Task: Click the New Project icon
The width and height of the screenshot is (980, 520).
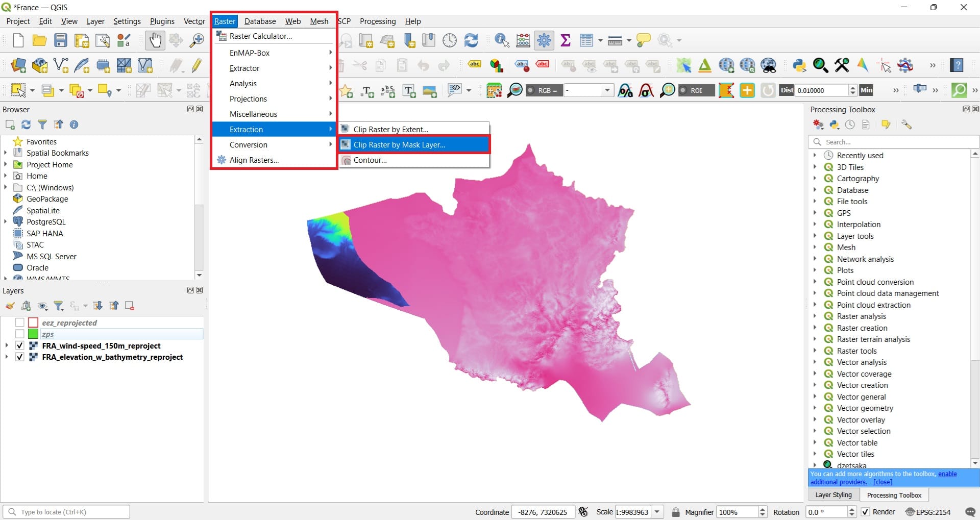Action: tap(18, 40)
